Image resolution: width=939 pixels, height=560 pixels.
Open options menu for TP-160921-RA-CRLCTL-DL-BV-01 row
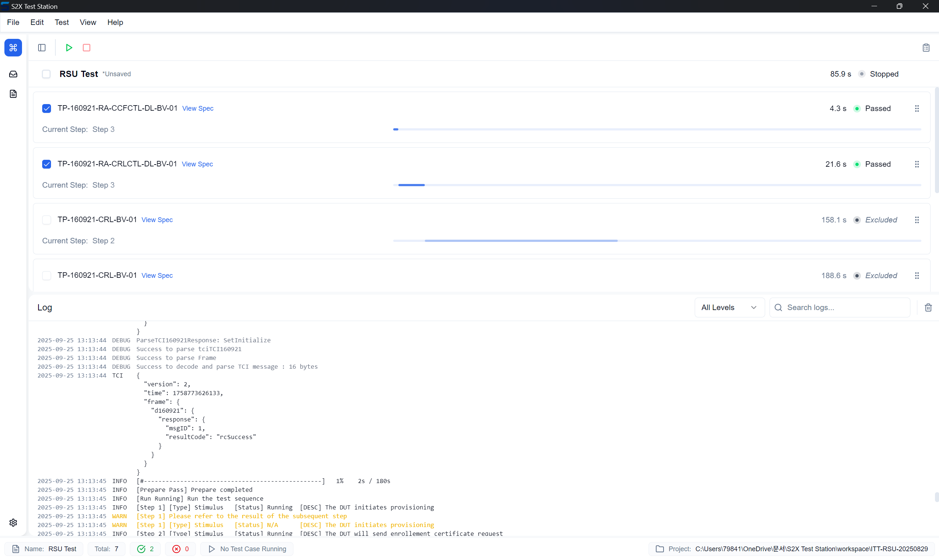[917, 164]
